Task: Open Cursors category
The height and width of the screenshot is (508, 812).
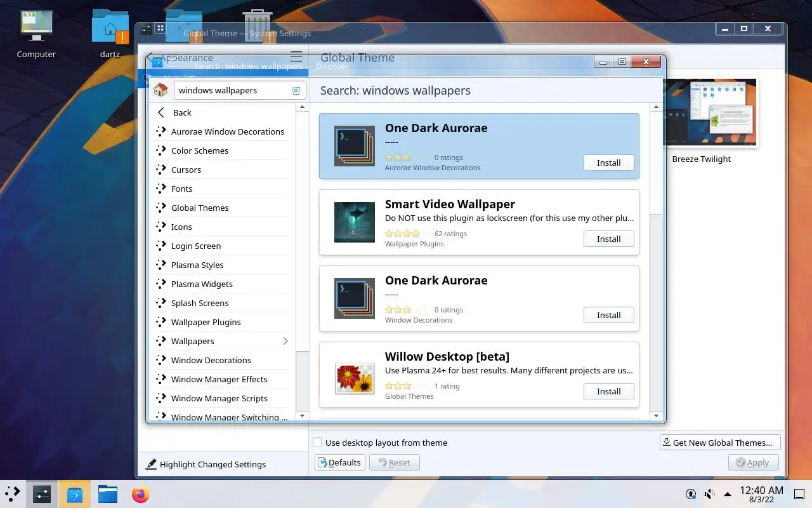Action: [x=222, y=170]
